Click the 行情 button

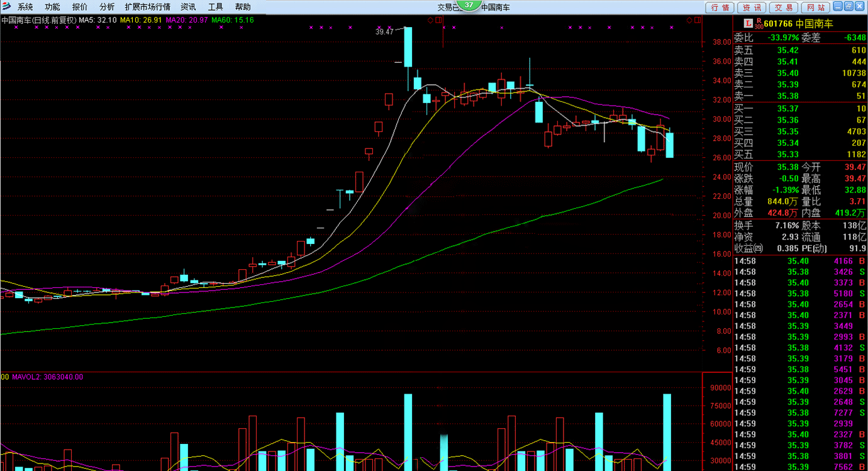pos(721,8)
